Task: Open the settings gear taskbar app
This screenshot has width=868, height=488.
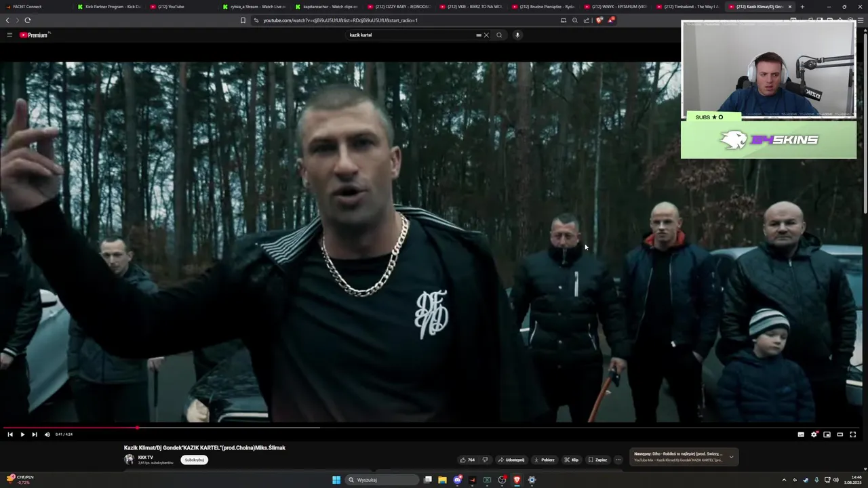Action: (x=532, y=480)
